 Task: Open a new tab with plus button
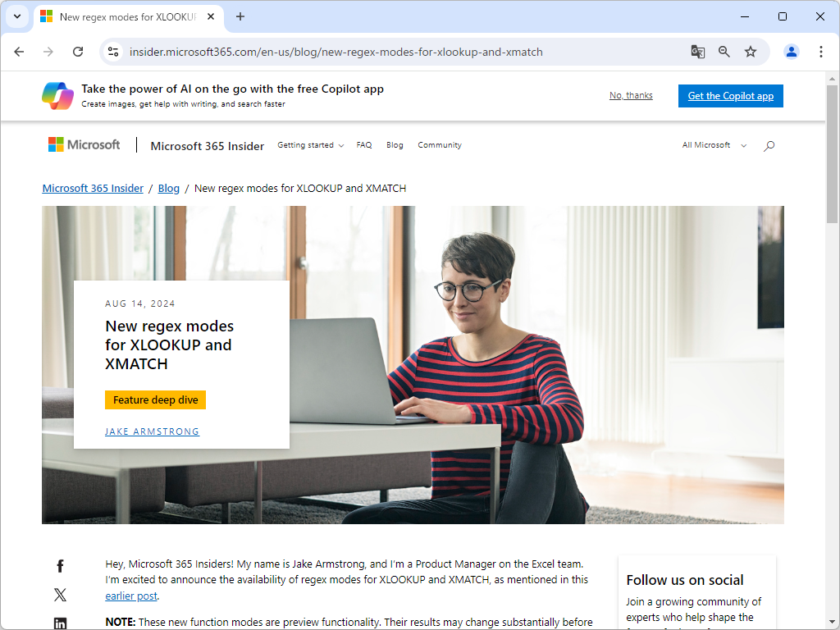[240, 16]
